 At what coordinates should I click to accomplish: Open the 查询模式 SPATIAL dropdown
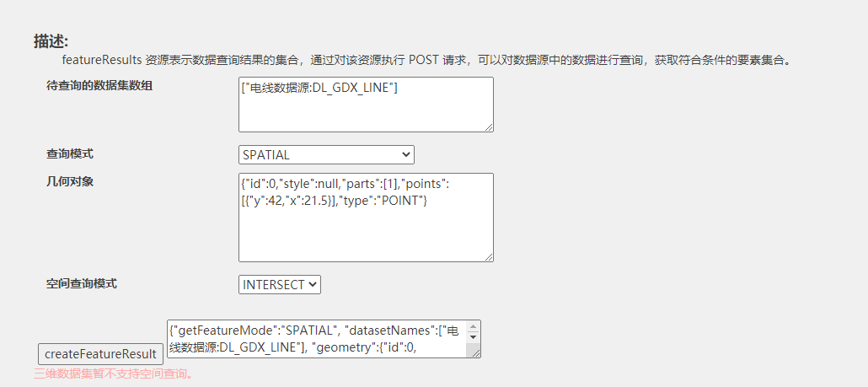326,155
